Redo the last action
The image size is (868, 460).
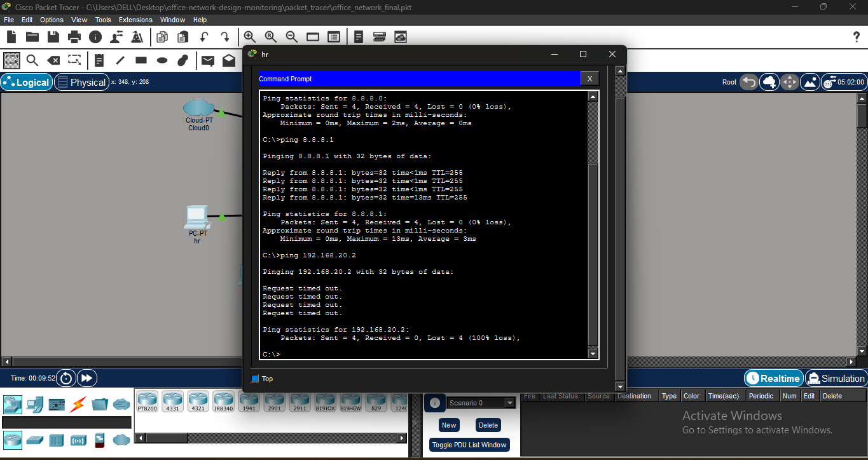pyautogui.click(x=225, y=37)
